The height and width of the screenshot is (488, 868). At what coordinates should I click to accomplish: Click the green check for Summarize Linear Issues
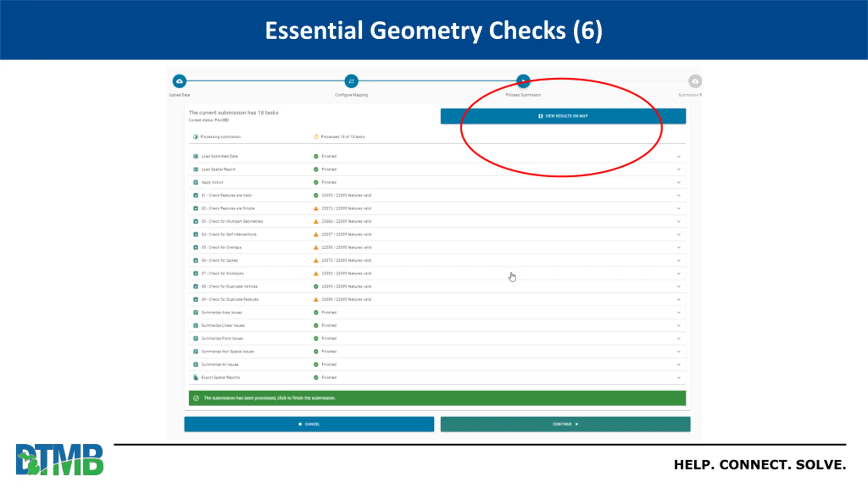pos(316,325)
